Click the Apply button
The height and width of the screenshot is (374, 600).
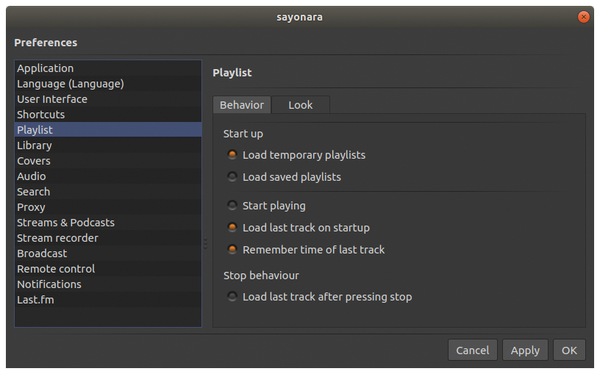(x=525, y=350)
